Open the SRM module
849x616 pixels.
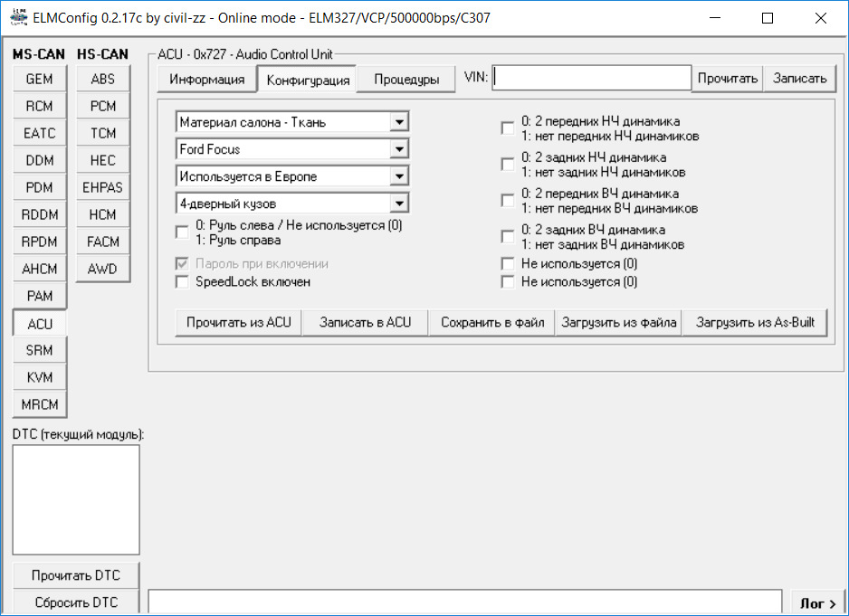tap(40, 350)
